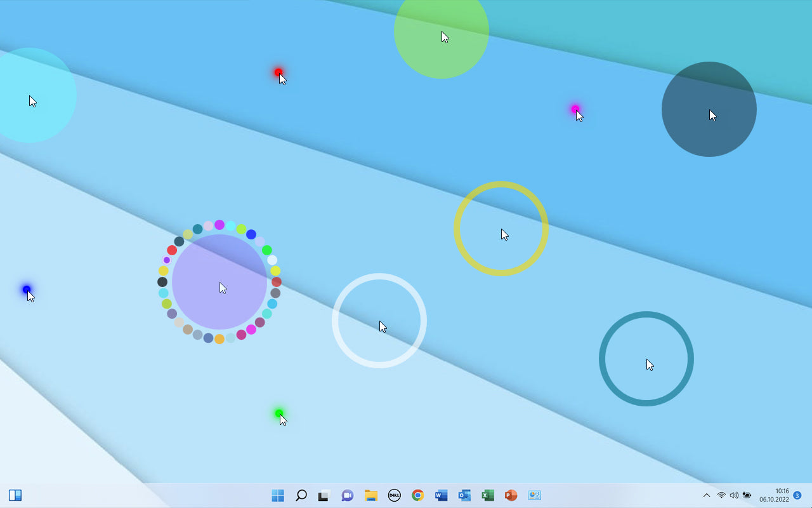Screen dimensions: 812x508
Task: Launch Excel from the taskbar
Action: [x=487, y=495]
